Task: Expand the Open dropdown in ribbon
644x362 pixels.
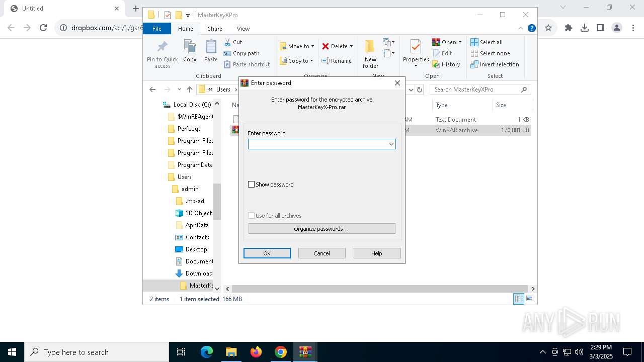Action: tap(460, 42)
